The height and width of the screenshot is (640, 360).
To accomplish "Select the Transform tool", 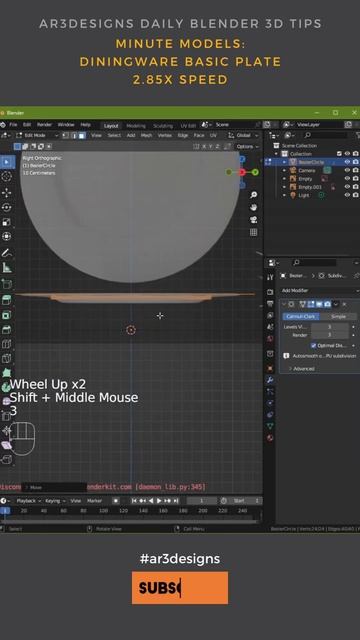I will click(x=7, y=237).
